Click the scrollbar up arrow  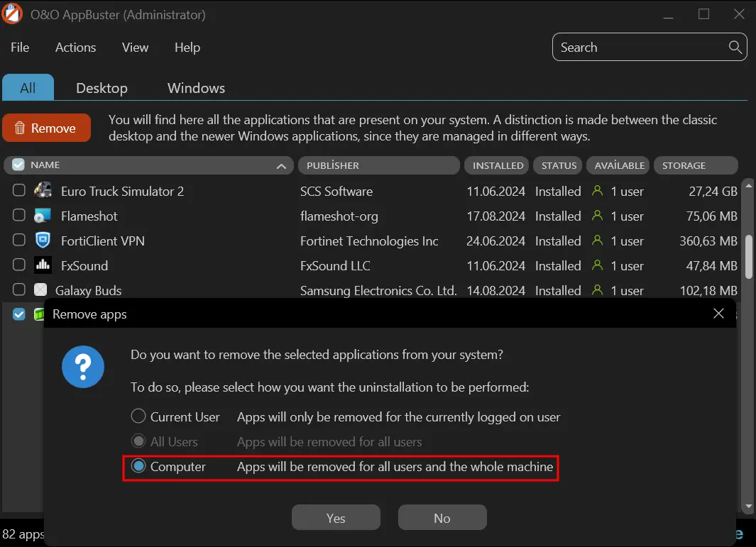click(x=748, y=185)
